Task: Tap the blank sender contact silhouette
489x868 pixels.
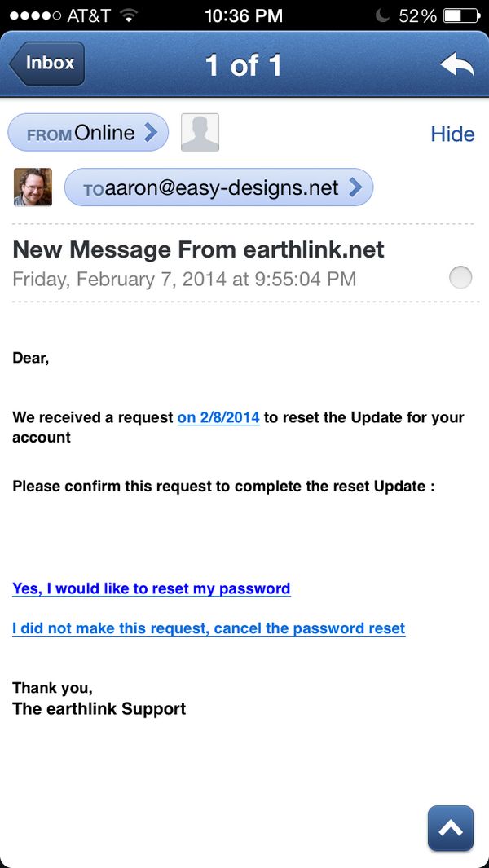Action: pyautogui.click(x=200, y=133)
